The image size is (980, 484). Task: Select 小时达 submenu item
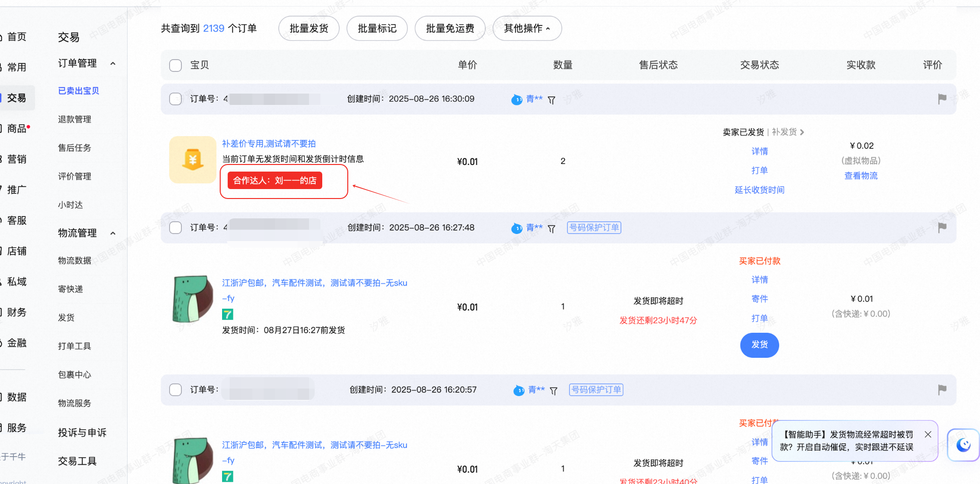70,205
